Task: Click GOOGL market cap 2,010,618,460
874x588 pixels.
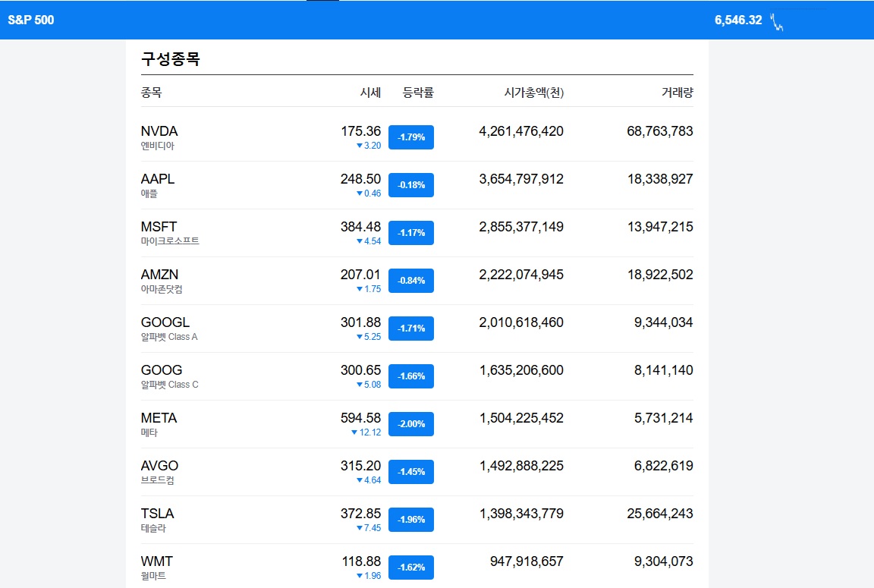Action: point(521,322)
